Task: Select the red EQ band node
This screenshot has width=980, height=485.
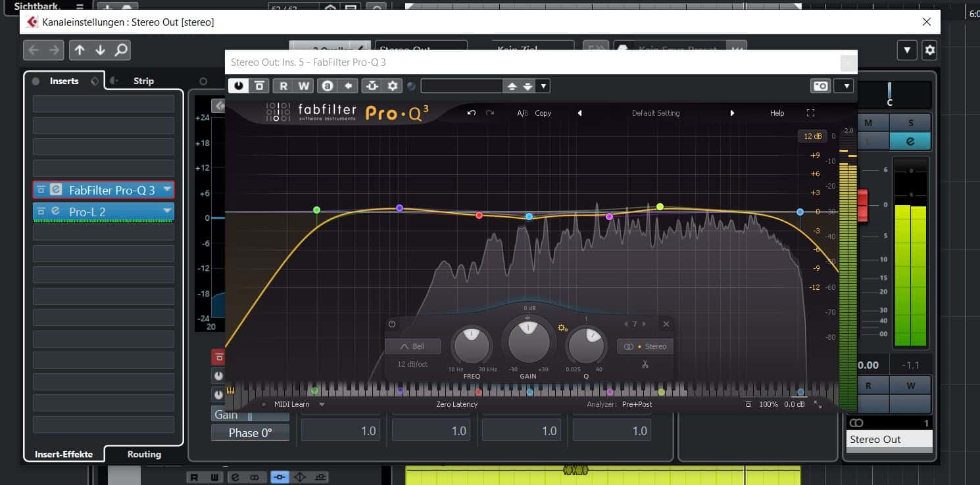Action: pos(479,215)
